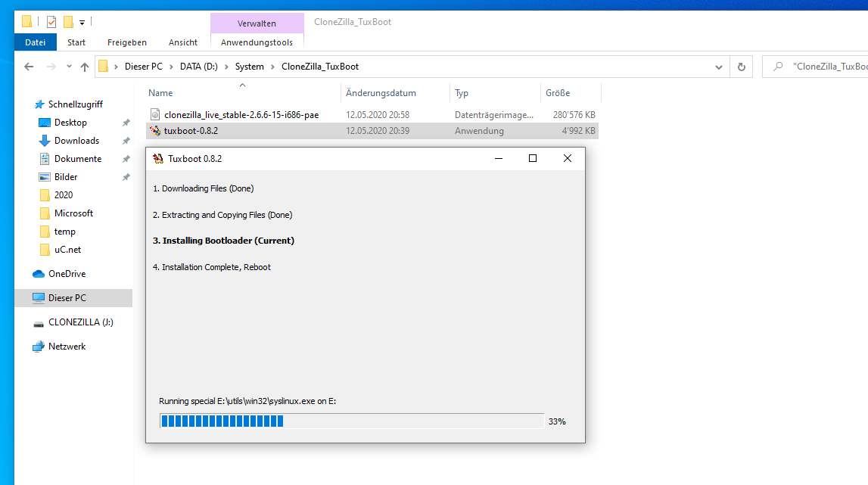Open the Microsoft folder in sidebar
This screenshot has width=868, height=485.
click(73, 213)
